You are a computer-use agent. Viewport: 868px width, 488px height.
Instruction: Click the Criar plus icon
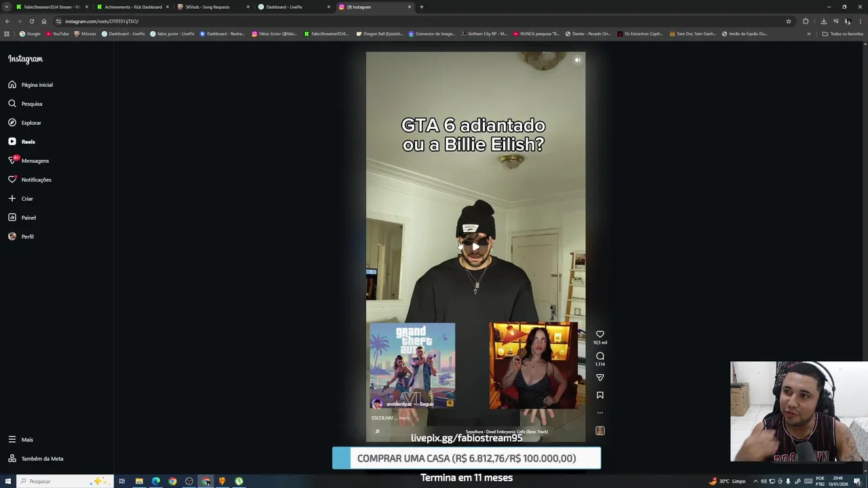pyautogui.click(x=12, y=199)
